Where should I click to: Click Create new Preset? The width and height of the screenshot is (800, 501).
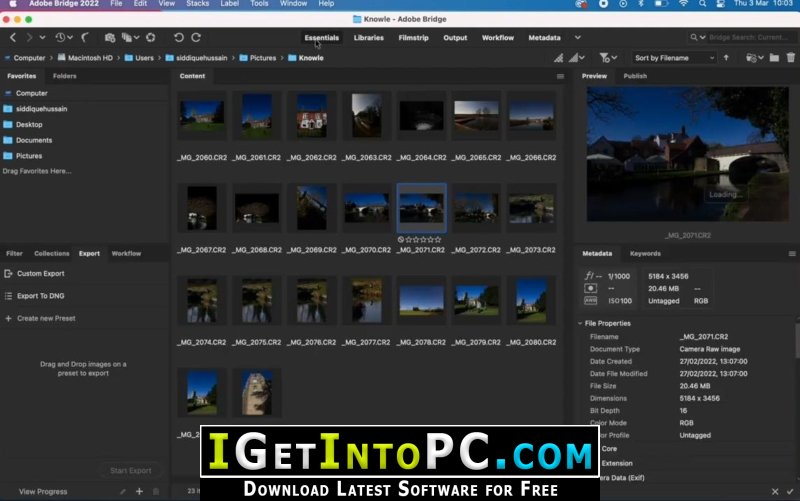(x=46, y=318)
